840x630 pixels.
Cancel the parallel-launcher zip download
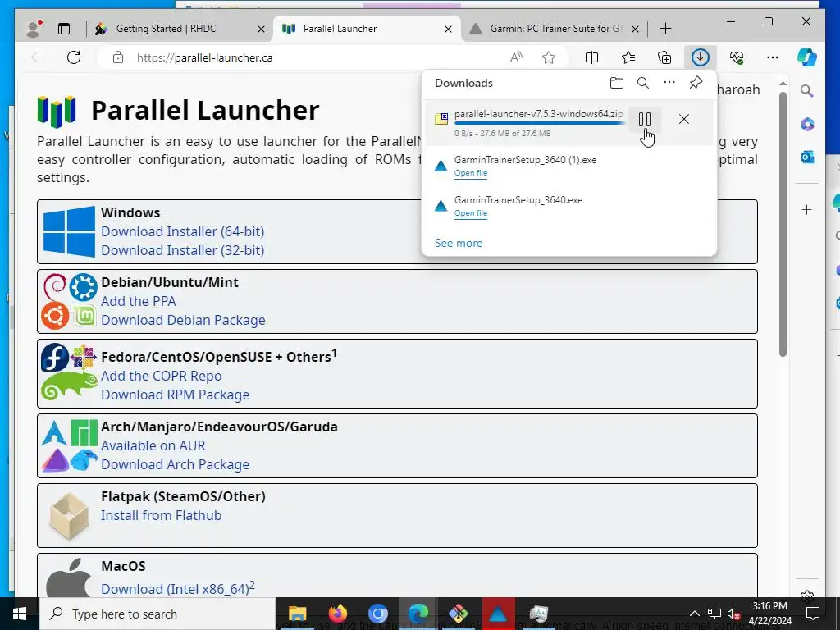683,119
